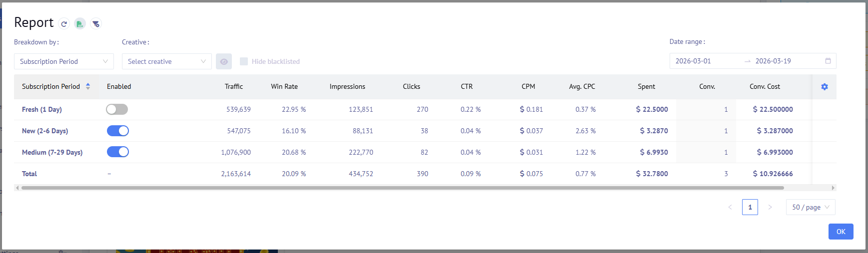
Task: Sort by Subscription Period arrows
Action: coord(88,86)
